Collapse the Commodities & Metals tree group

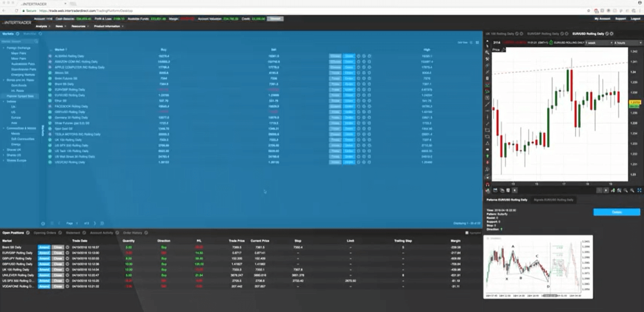[3, 128]
